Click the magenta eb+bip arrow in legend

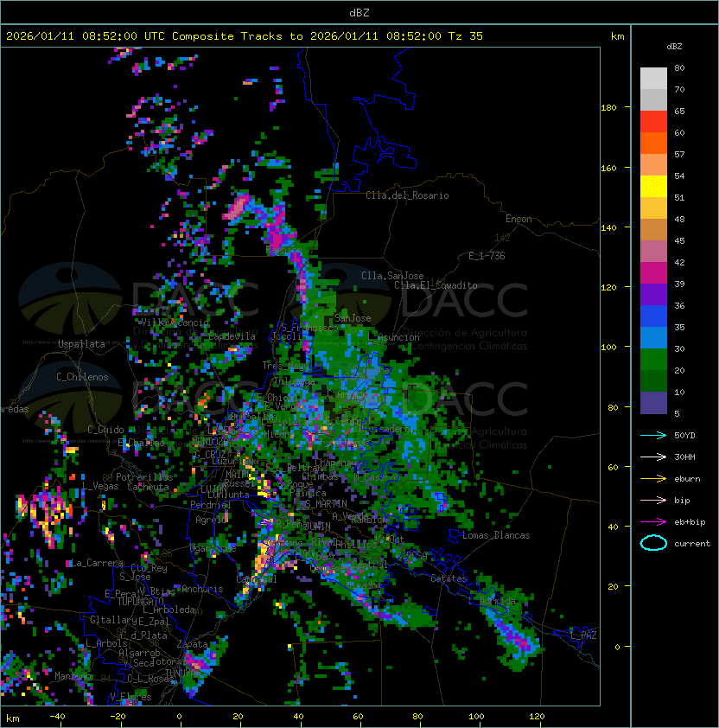pyautogui.click(x=653, y=522)
